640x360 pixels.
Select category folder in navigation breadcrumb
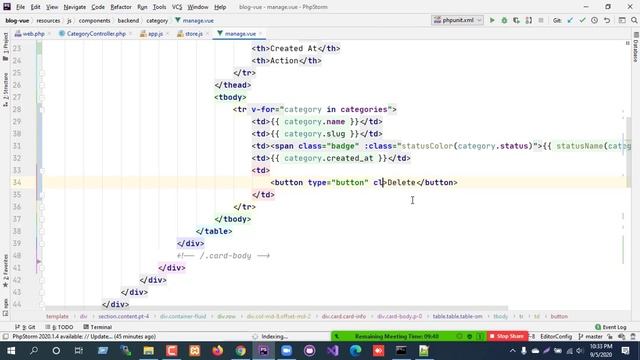tap(157, 20)
